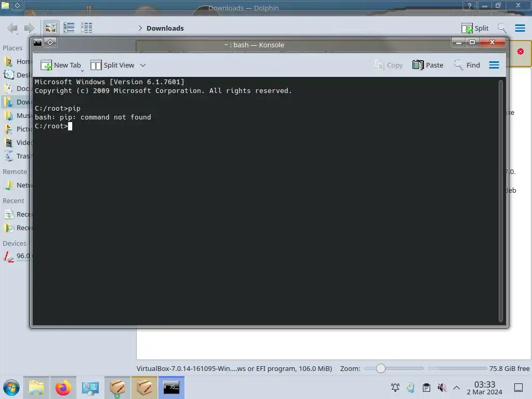The width and height of the screenshot is (532, 399).
Task: Open the Dolphin search magnifier
Action: 502,28
